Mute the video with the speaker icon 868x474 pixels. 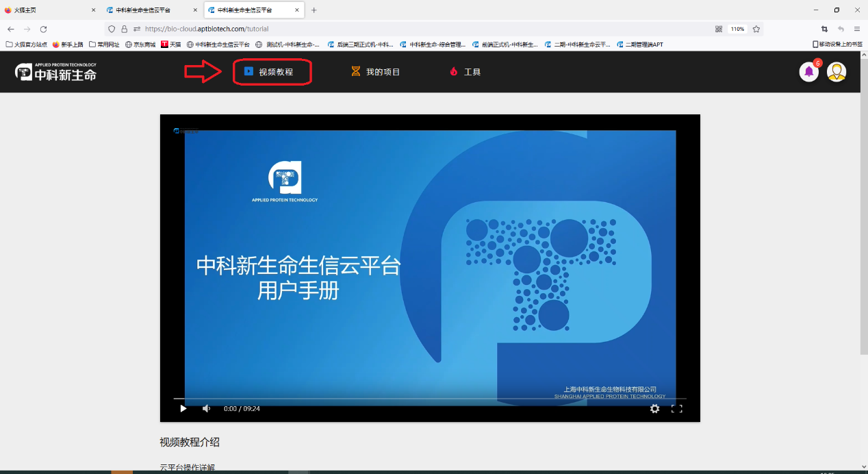[x=206, y=408]
